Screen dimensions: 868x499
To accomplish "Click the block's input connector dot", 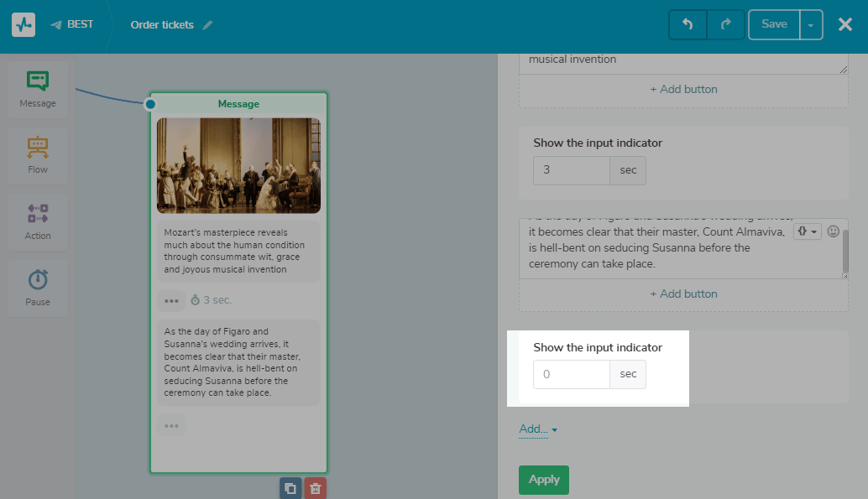I will click(x=150, y=104).
